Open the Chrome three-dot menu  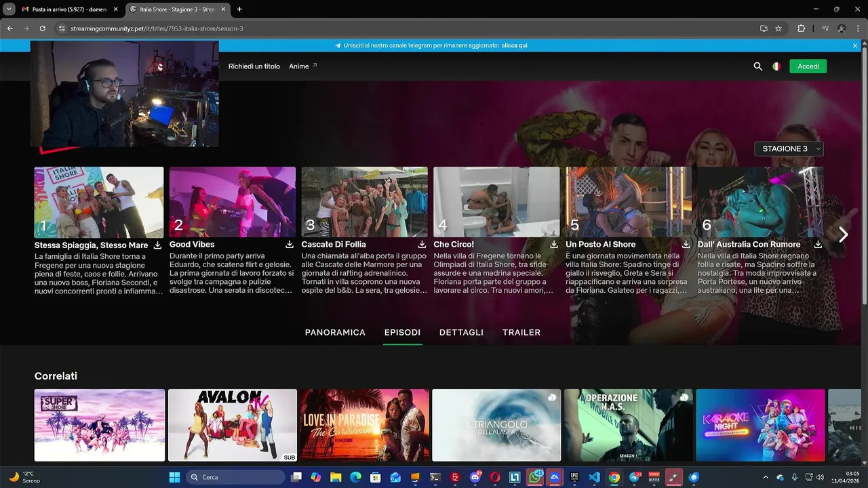click(x=858, y=28)
